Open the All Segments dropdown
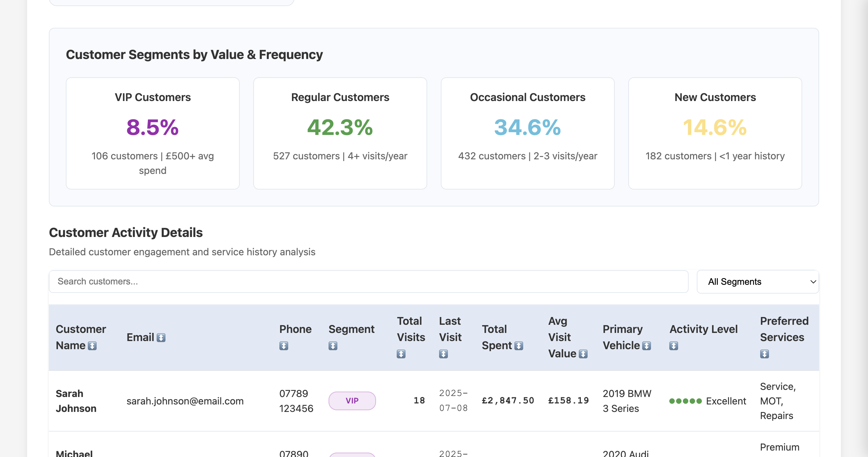Viewport: 868px width, 457px height. click(757, 282)
